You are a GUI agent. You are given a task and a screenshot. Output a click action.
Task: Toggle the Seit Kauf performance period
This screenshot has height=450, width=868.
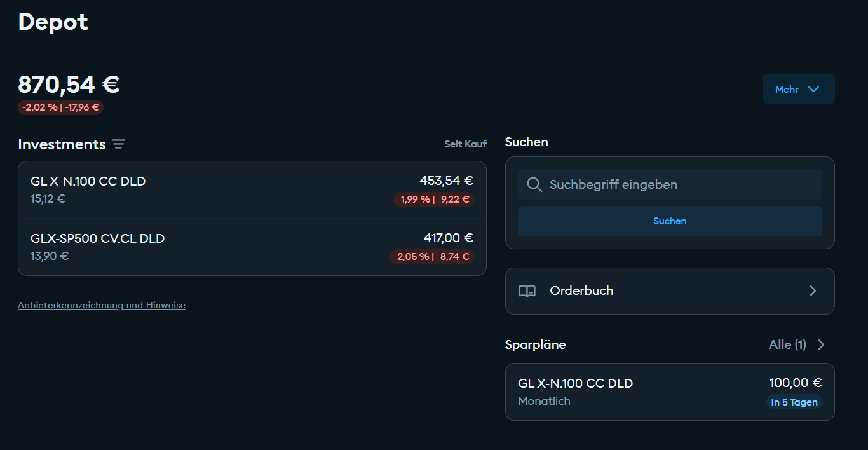[x=465, y=144]
